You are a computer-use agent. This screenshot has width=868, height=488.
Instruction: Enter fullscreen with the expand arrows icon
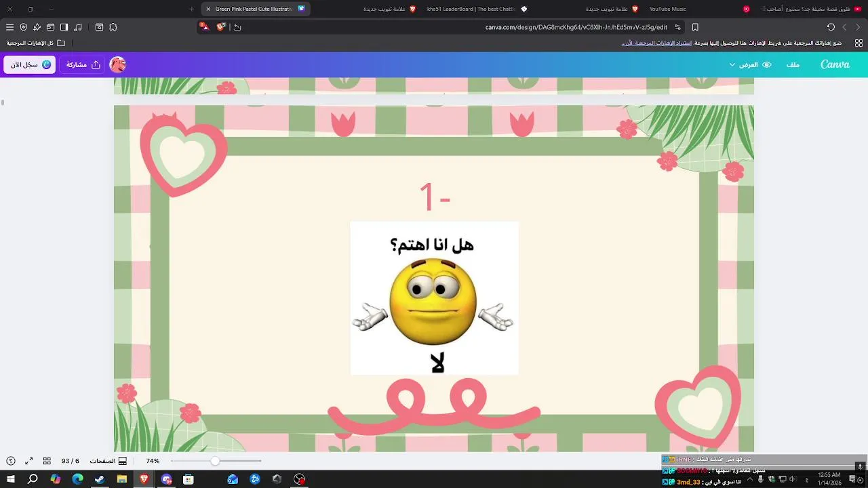[x=29, y=461]
